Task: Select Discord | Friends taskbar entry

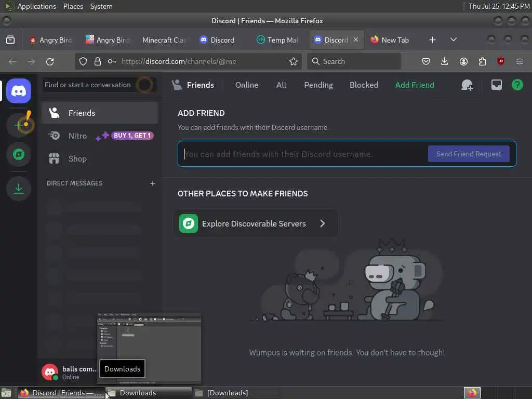Action: pyautogui.click(x=61, y=393)
